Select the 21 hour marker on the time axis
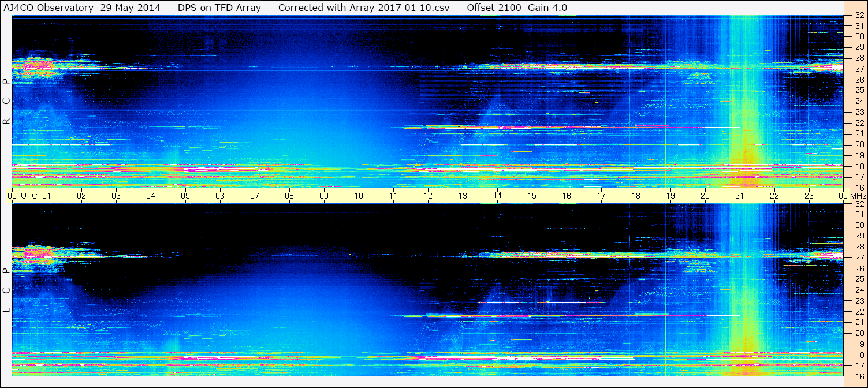Image resolution: width=868 pixels, height=388 pixels. (740, 196)
